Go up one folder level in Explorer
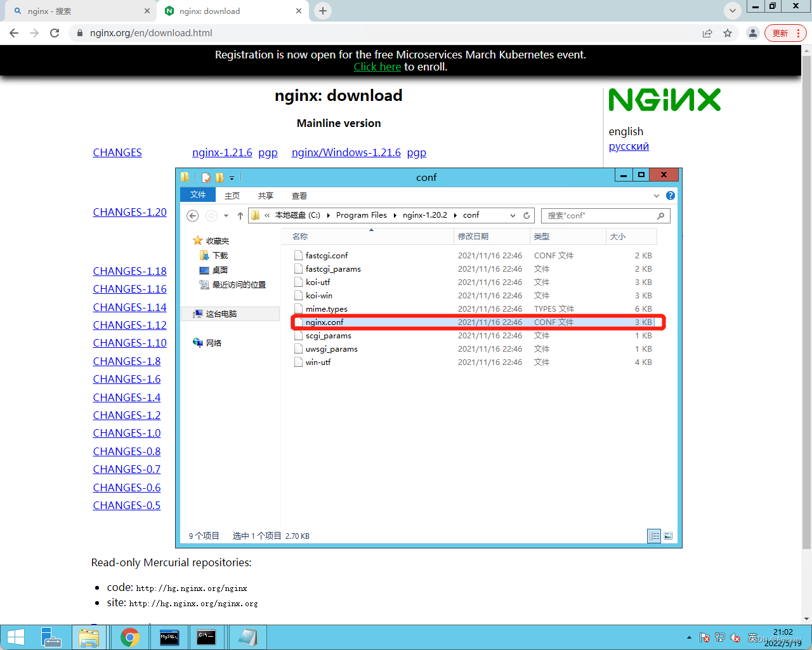This screenshot has height=650, width=812. pyautogui.click(x=240, y=216)
